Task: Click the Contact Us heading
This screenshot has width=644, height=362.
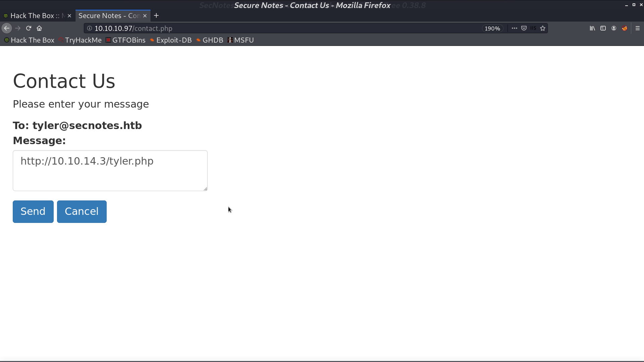Action: point(64,81)
